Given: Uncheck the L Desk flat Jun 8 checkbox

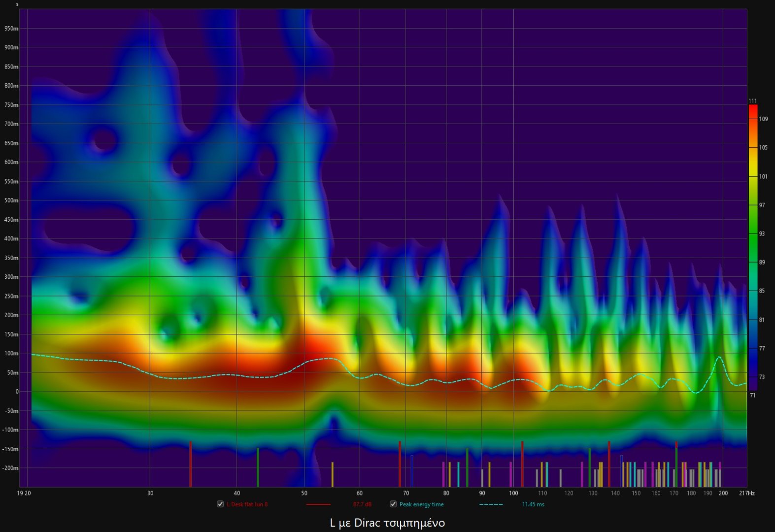Looking at the screenshot, I should tap(220, 504).
